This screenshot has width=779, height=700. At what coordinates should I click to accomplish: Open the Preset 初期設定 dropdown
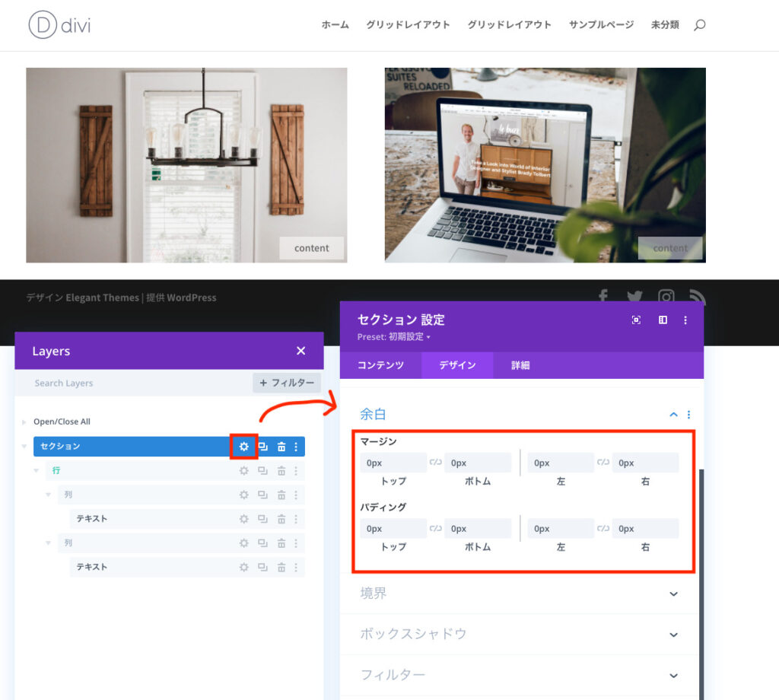[394, 336]
